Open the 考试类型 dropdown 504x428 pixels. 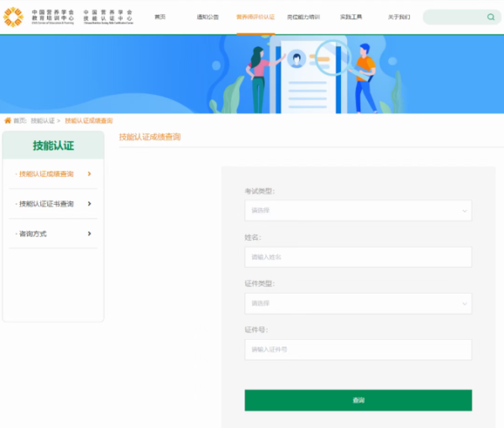coord(357,211)
